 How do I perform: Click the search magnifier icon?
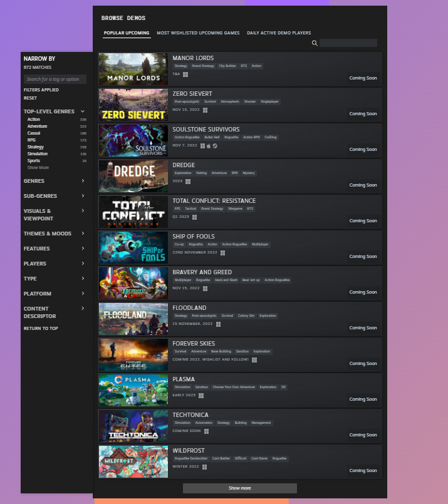315,43
